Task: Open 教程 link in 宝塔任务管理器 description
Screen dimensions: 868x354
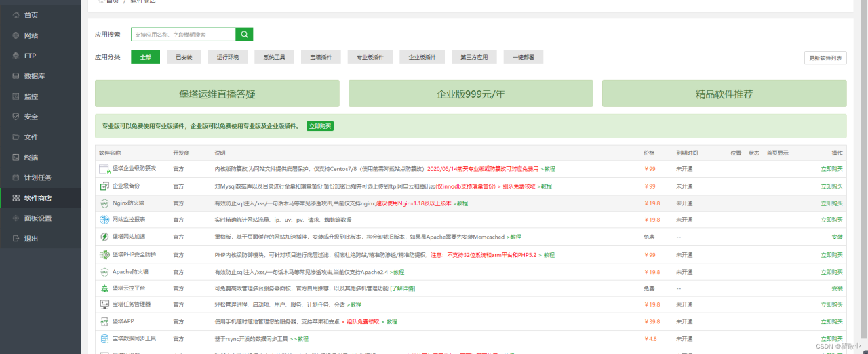Action: 354,304
